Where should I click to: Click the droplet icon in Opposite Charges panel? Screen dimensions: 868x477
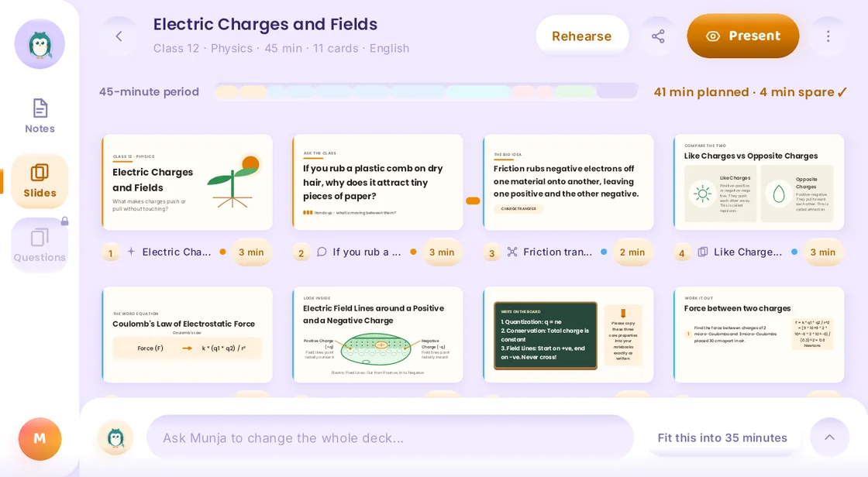coord(778,194)
